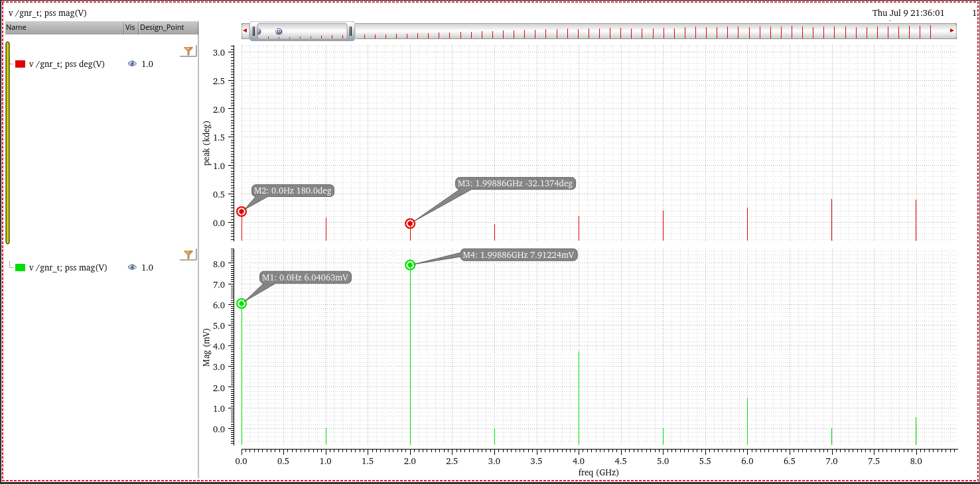
Task: Click the green M4 marker point at 2 GHz
Action: (410, 265)
